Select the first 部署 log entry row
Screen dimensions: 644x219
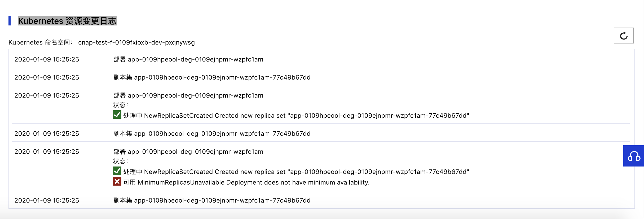click(x=321, y=59)
